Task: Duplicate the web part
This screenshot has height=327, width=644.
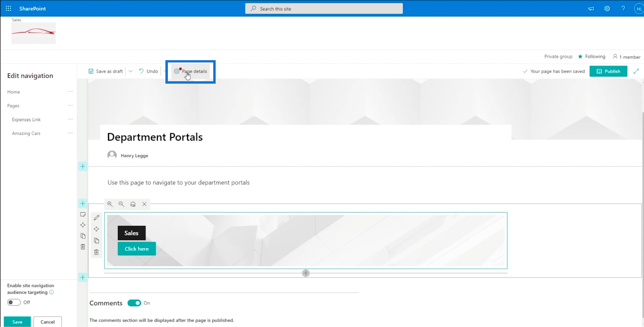Action: [97, 241]
